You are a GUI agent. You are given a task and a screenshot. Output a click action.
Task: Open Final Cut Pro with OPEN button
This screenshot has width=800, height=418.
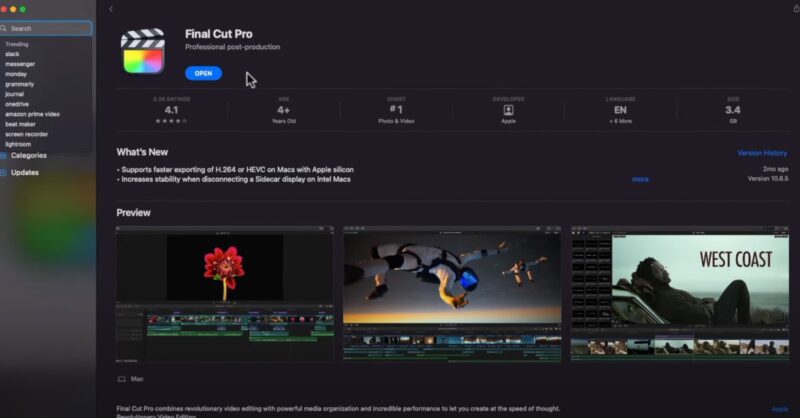point(203,73)
